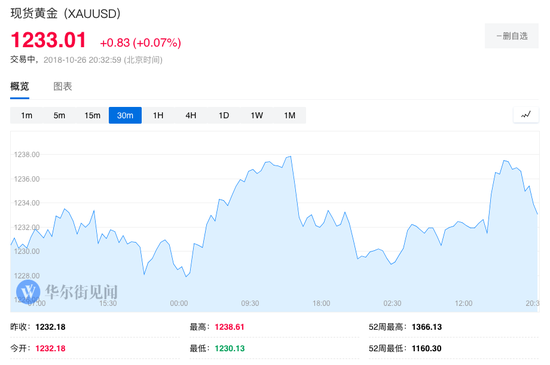Click the 今开 value 1232.18

(x=51, y=348)
